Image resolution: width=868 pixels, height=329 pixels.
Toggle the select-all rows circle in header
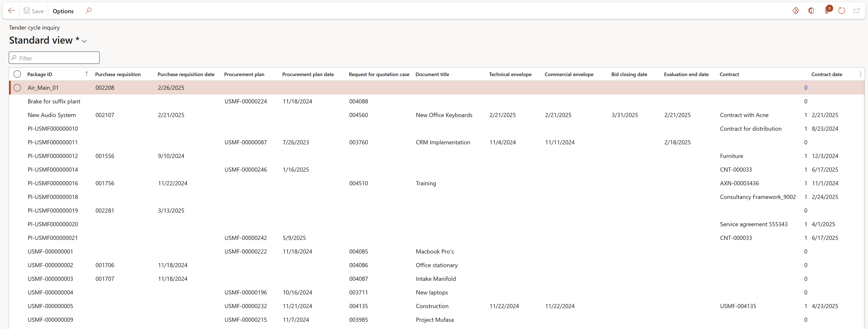click(17, 74)
